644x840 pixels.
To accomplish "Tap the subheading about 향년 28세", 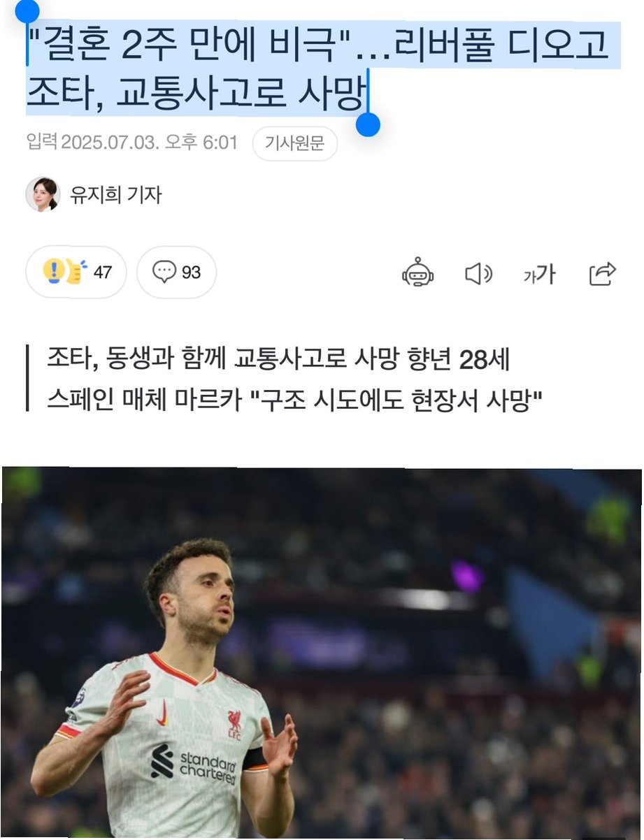I will (x=278, y=360).
